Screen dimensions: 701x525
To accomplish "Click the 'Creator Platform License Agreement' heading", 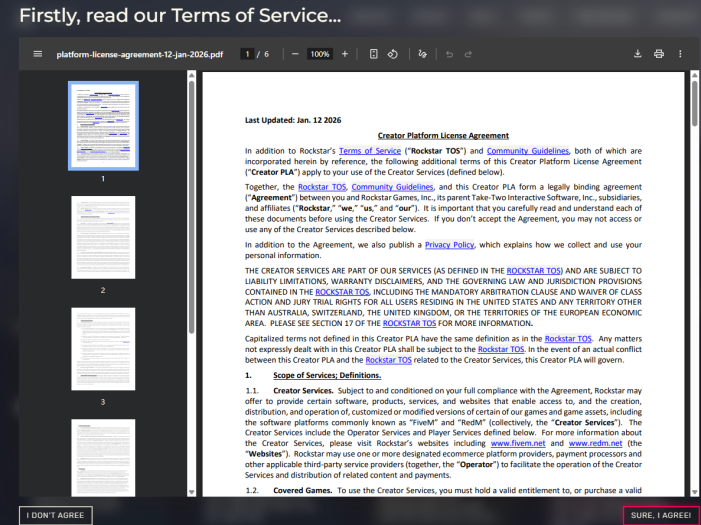I will coord(443,135).
